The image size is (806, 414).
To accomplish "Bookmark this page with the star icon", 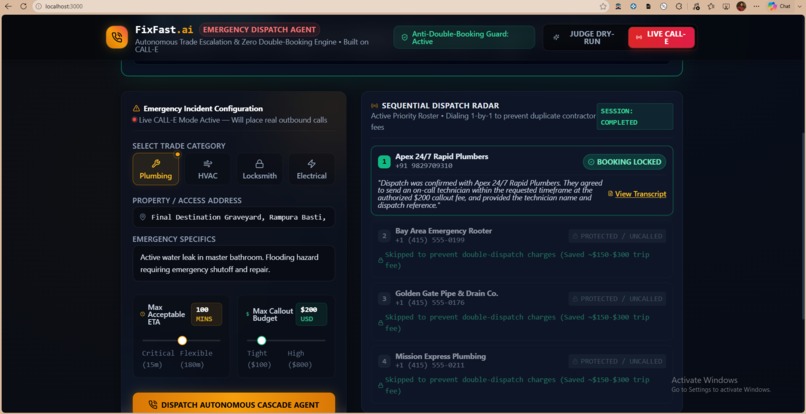I will pos(603,6).
